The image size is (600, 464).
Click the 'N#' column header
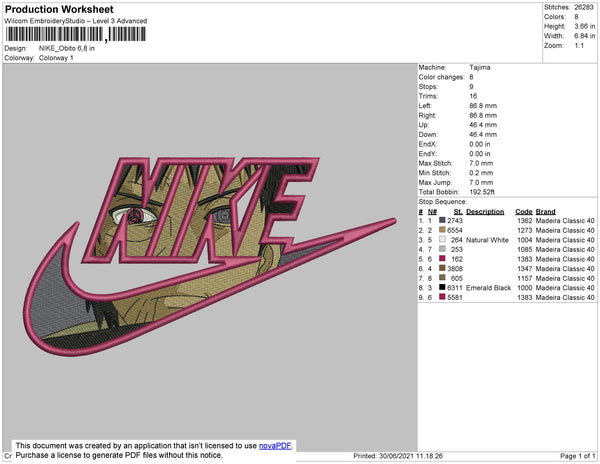point(432,212)
